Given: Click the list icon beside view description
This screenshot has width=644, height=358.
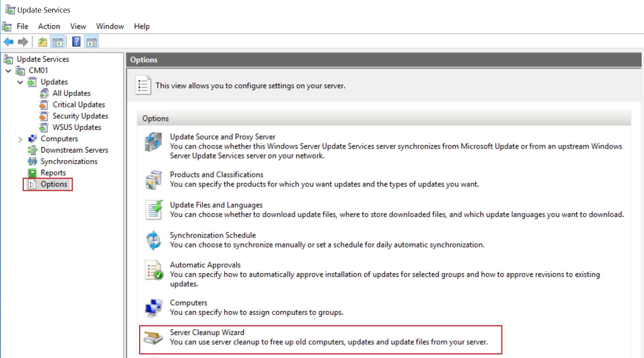Looking at the screenshot, I should tap(143, 85).
